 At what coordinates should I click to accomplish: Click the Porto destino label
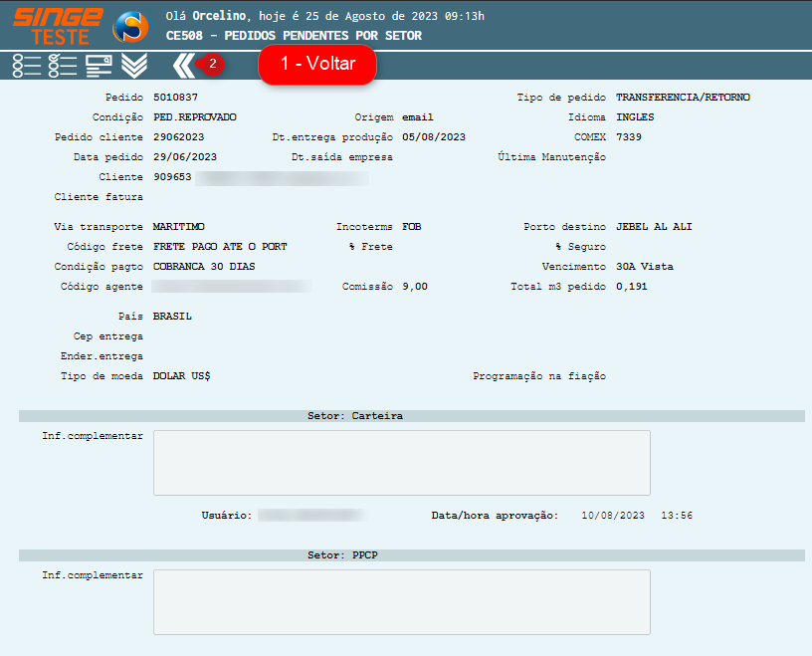click(x=564, y=227)
